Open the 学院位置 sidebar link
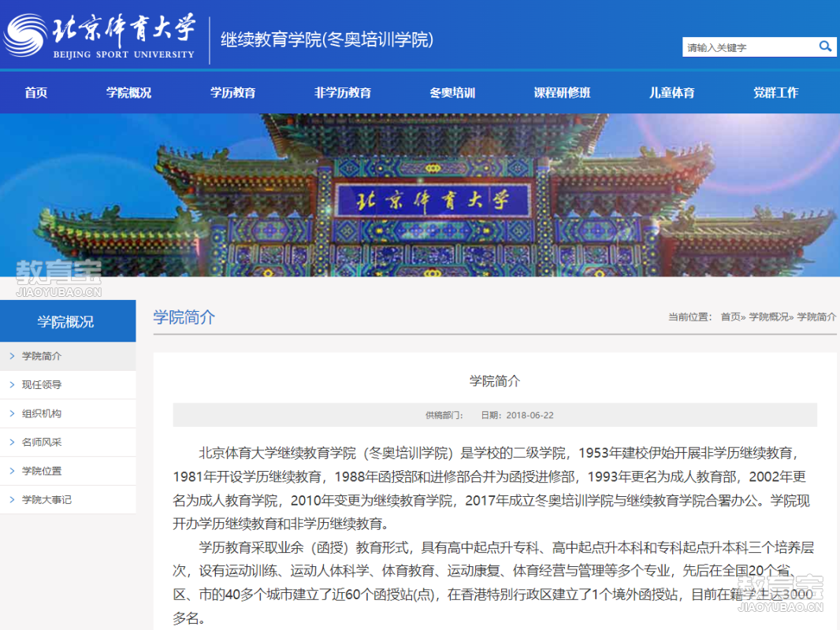The height and width of the screenshot is (630, 840). (68, 471)
